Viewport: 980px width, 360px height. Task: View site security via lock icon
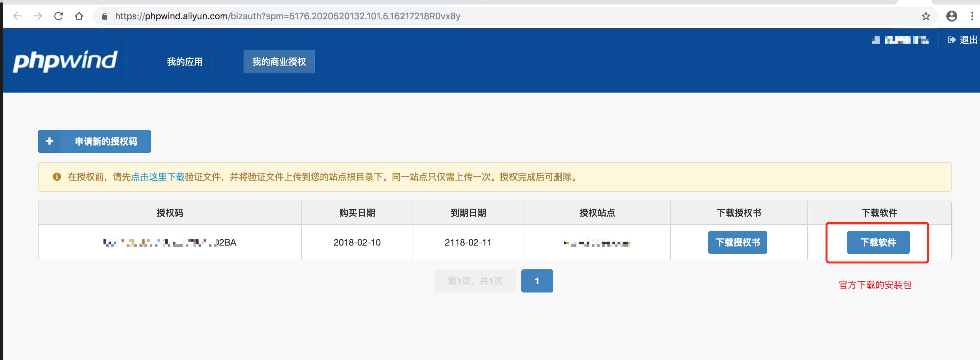pos(105,16)
